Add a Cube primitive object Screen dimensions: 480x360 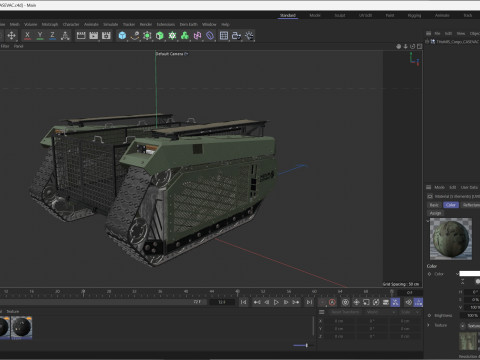122,35
